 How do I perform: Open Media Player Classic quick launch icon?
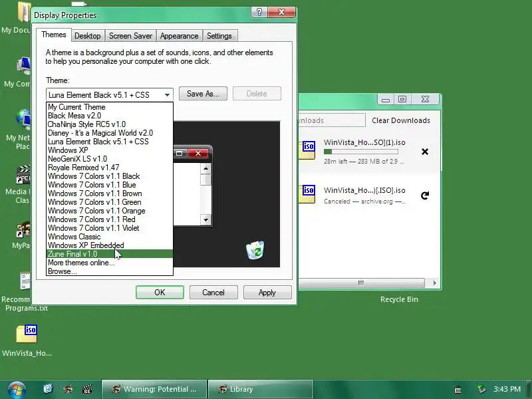coord(87,389)
